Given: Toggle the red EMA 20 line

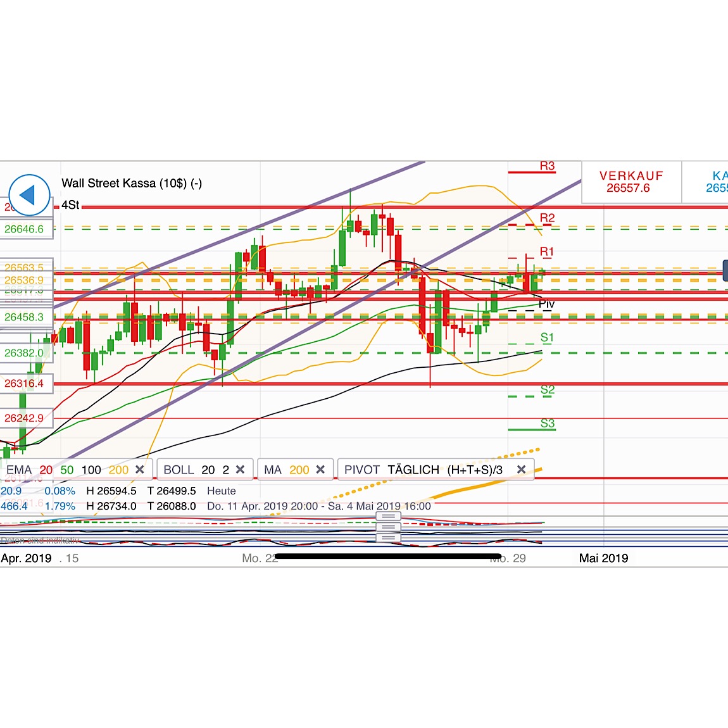Looking at the screenshot, I should point(46,469).
